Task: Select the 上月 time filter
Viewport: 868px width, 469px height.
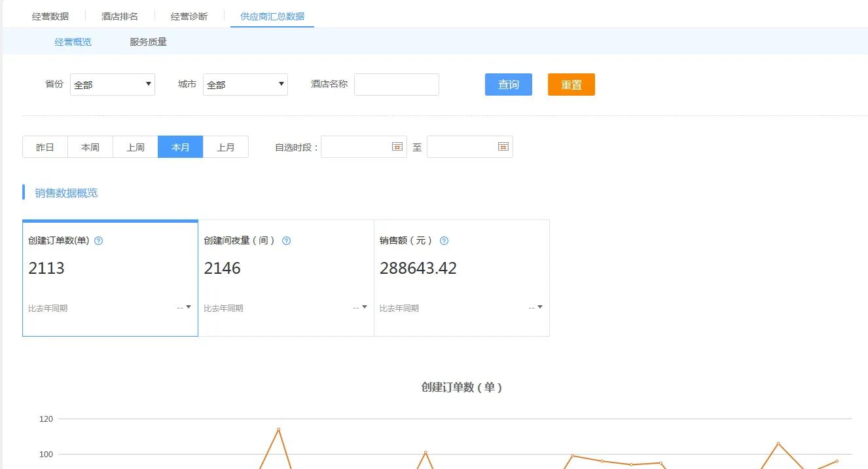Action: click(226, 147)
